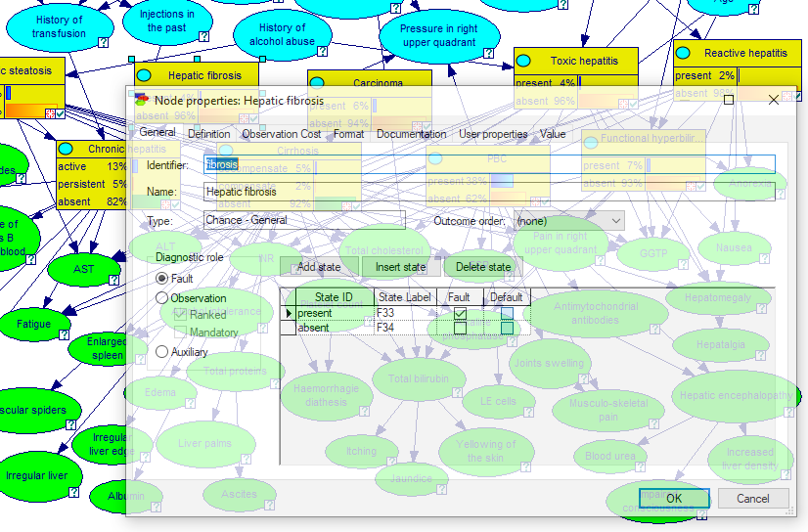Check Fault checkbox for absent state
Screen dimensions: 808x532
(x=460, y=328)
